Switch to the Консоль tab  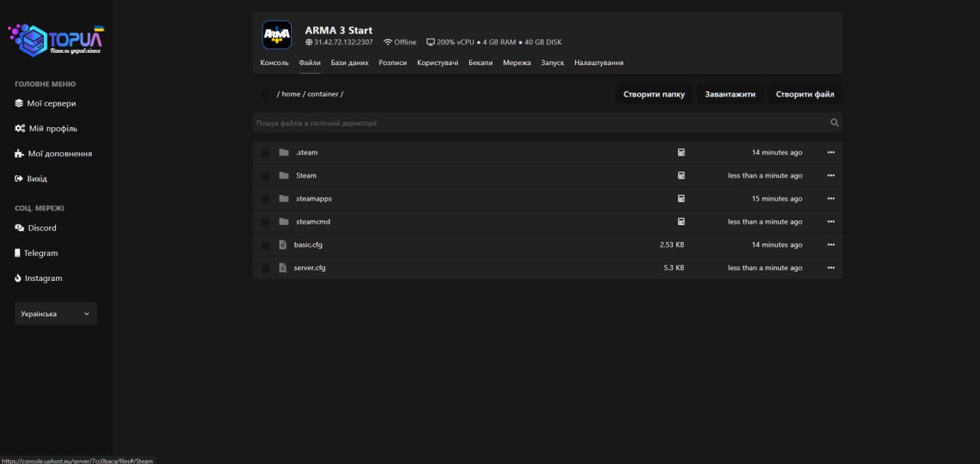click(x=274, y=63)
